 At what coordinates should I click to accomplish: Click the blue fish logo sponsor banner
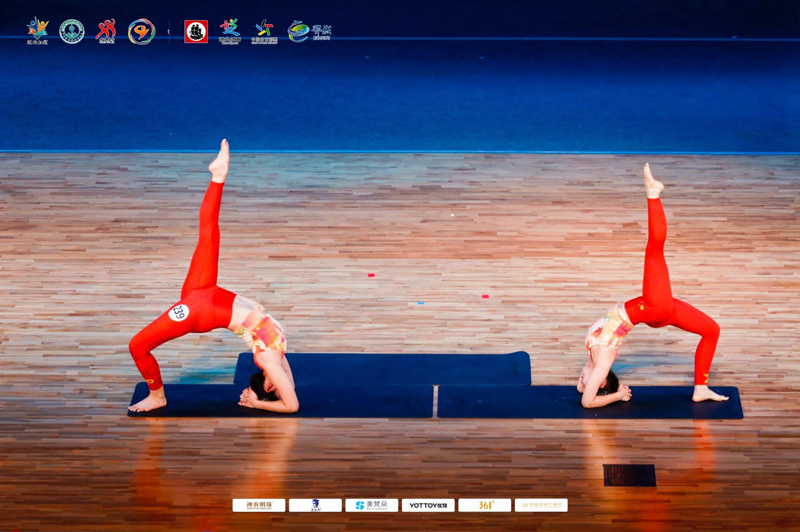coord(315,505)
